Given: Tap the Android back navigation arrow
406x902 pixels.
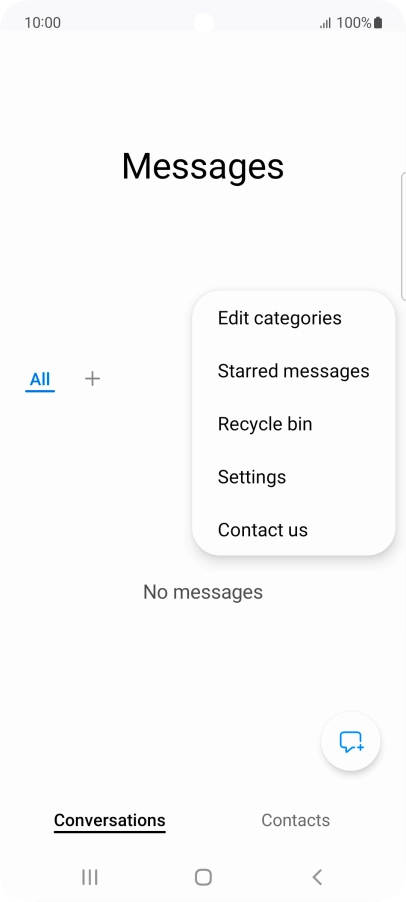Looking at the screenshot, I should (317, 877).
